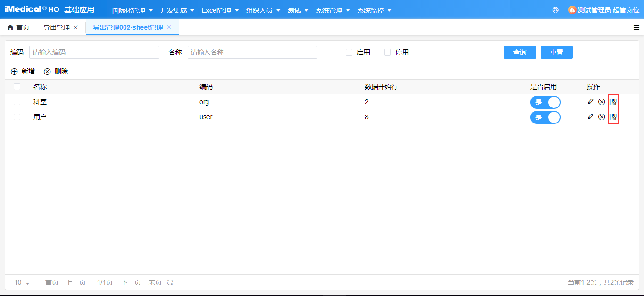Expand the page size dropdown showing 10

[21, 282]
